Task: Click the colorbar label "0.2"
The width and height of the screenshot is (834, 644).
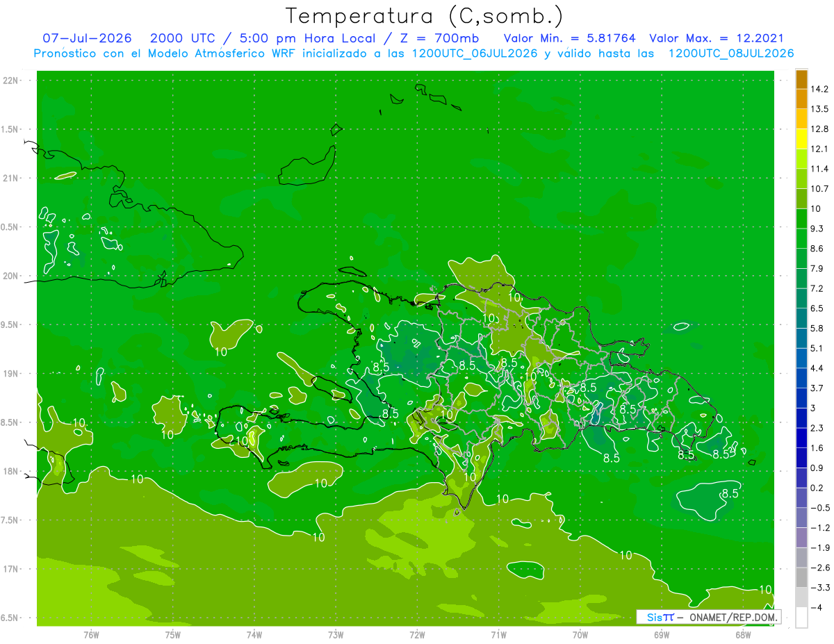Action: tap(818, 488)
